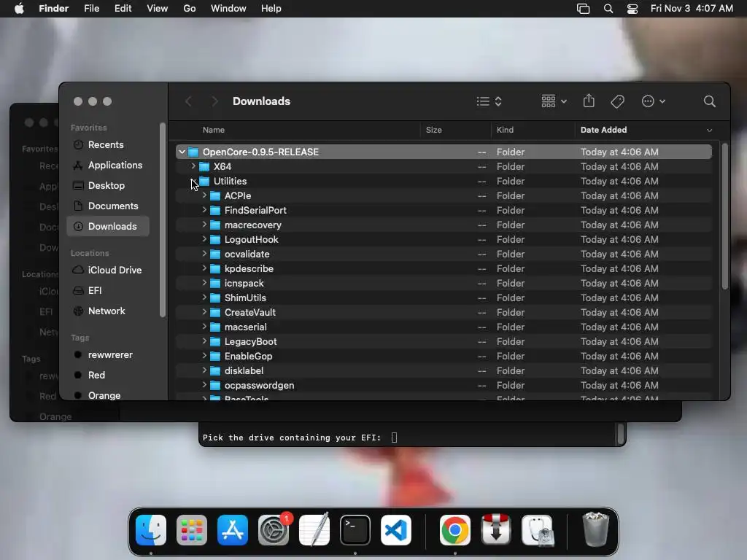
Task: Open the Apple menu
Action: 19,9
